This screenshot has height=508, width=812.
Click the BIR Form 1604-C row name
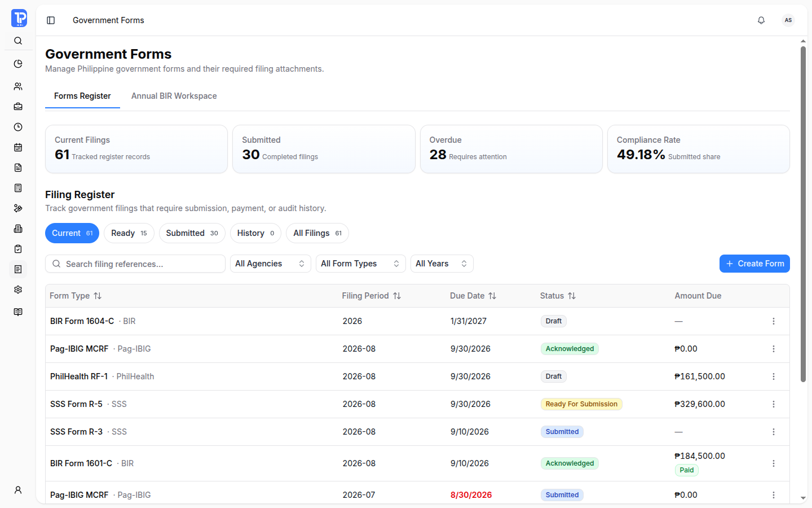coord(82,321)
